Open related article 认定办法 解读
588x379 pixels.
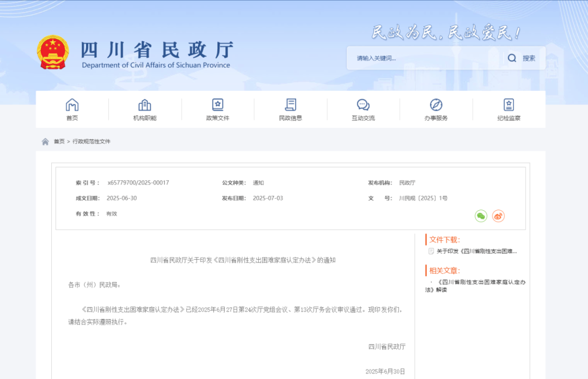[x=476, y=286]
